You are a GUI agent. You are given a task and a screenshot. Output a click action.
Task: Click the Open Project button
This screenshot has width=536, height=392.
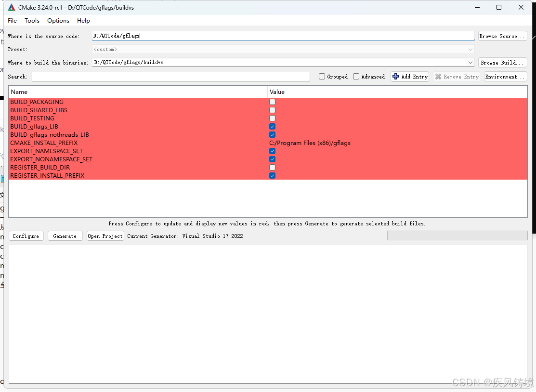pyautogui.click(x=105, y=236)
